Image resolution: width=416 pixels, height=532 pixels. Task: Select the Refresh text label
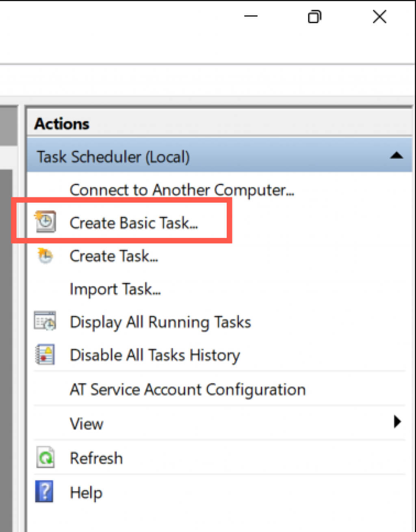96,458
